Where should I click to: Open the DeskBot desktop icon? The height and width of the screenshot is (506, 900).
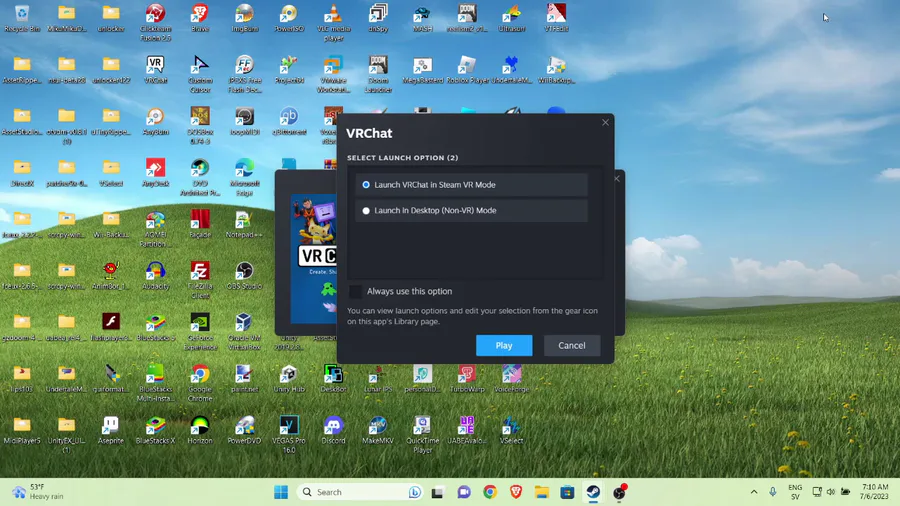[x=333, y=379]
